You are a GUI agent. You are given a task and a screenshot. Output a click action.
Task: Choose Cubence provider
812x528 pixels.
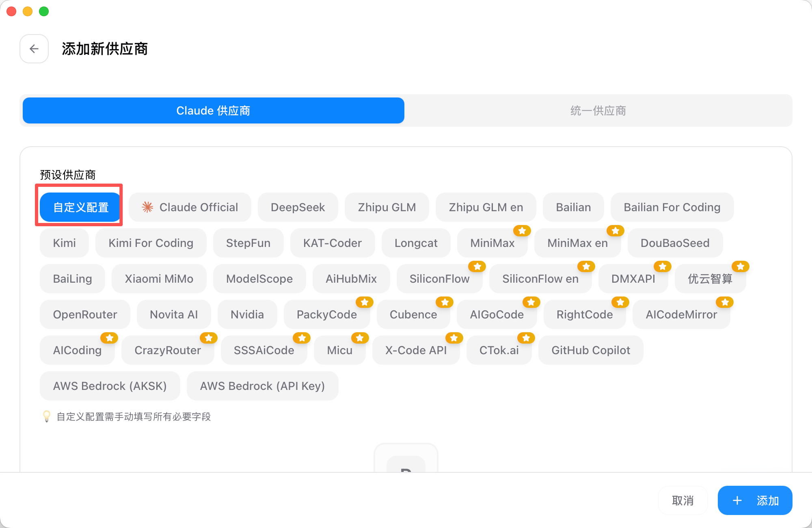coord(413,314)
